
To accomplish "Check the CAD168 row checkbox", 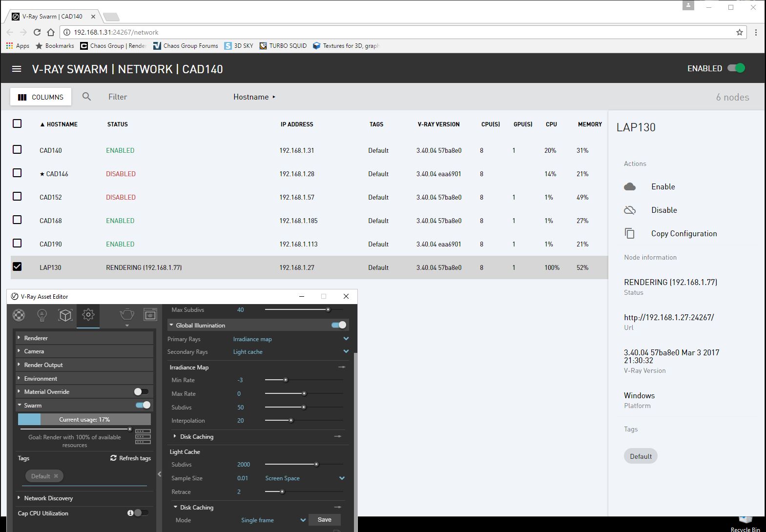I will coord(17,220).
